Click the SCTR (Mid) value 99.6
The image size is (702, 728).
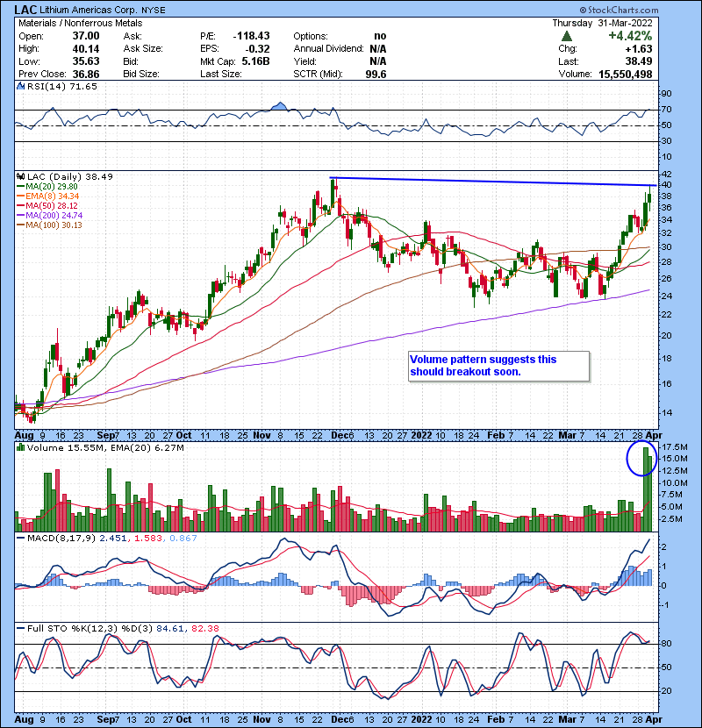[376, 74]
